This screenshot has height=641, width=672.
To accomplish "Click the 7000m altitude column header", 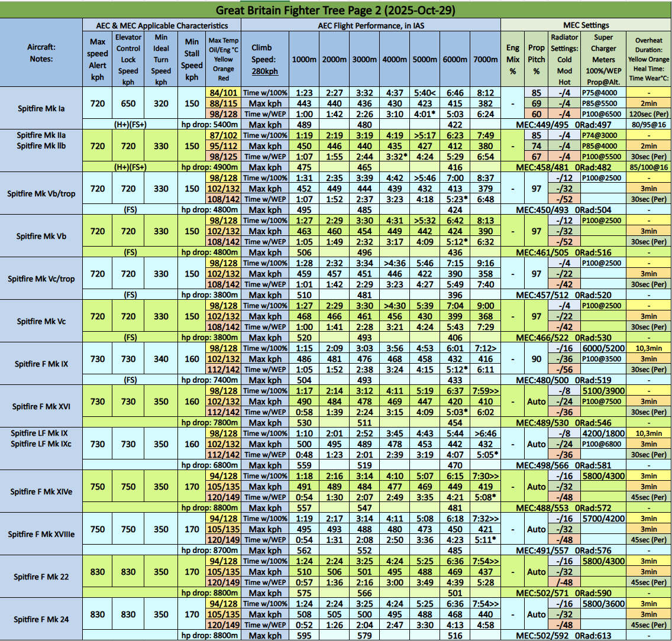I will [x=485, y=60].
